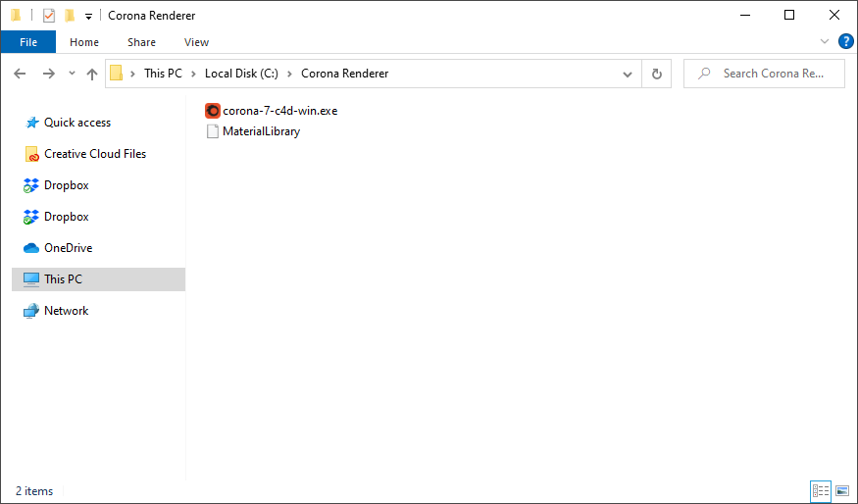The width and height of the screenshot is (858, 504).
Task: Select OneDrive in navigation pane
Action: [x=69, y=248]
